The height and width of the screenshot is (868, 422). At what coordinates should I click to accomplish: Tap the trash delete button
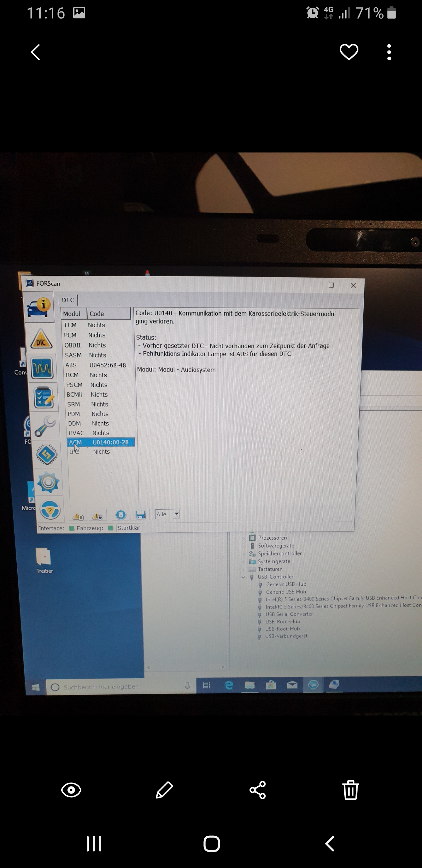(350, 790)
